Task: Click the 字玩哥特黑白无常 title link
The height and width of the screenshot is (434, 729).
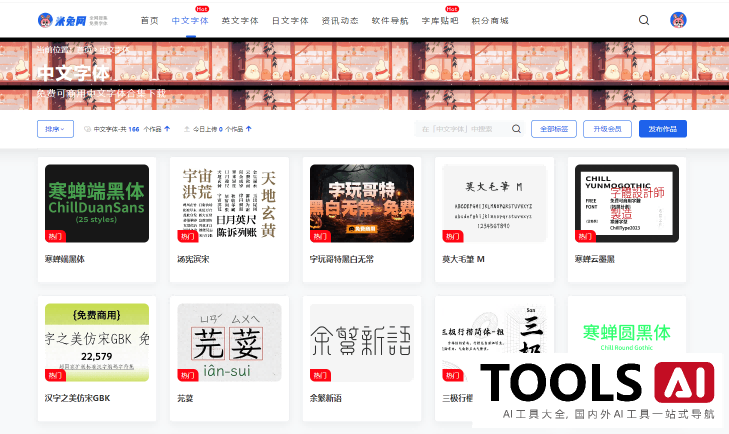Action: point(342,259)
